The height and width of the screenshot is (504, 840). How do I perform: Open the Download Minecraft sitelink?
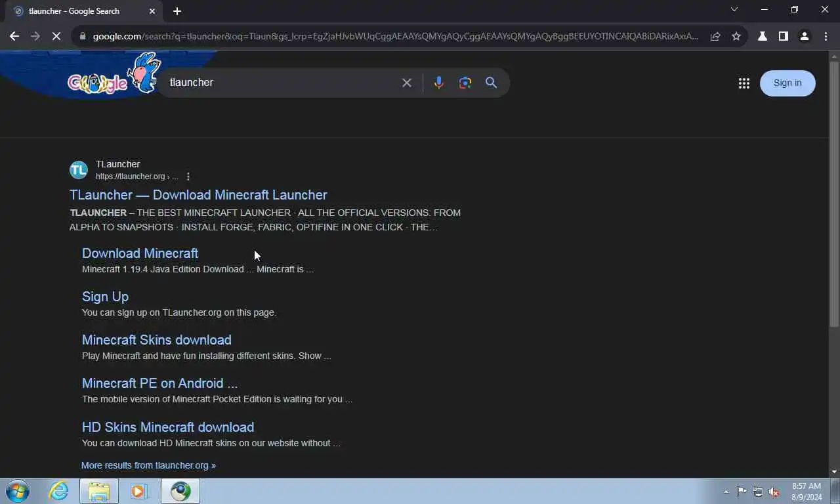point(140,253)
